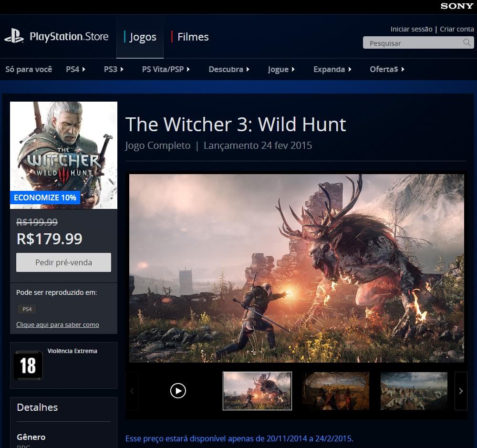This screenshot has height=448, width=477.
Task: Switch to the Jogos tab
Action: (140, 37)
